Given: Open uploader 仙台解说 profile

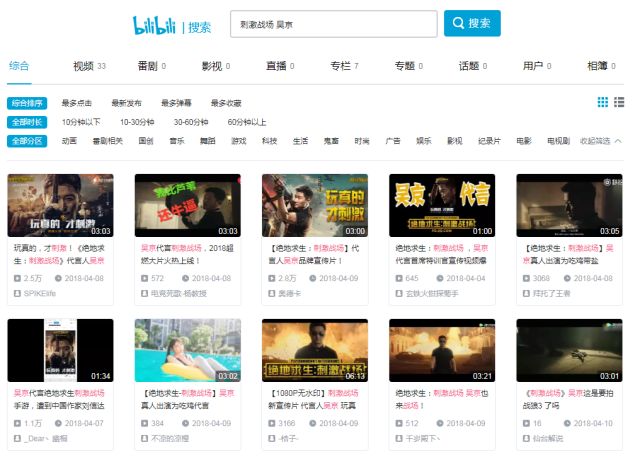Looking at the screenshot, I should [x=548, y=438].
